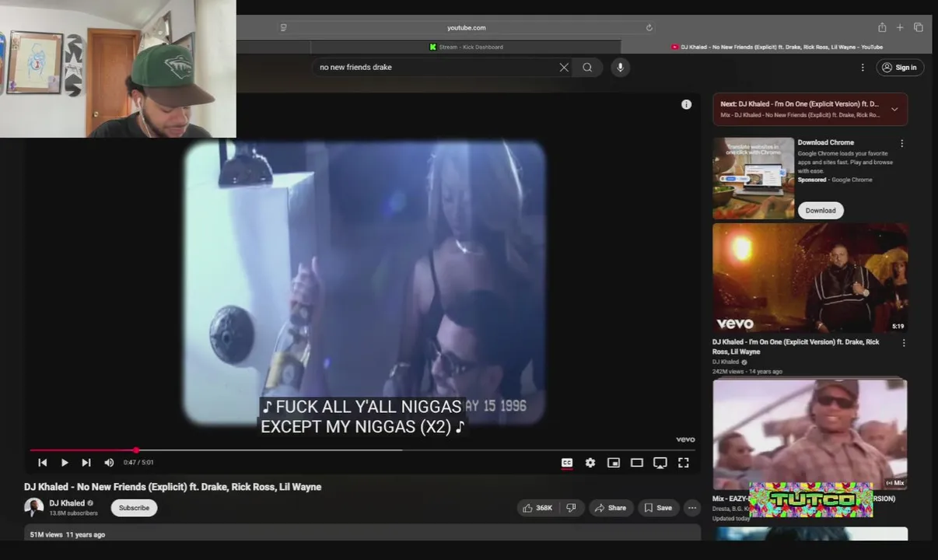Open the browser share icon
The image size is (938, 560).
click(x=882, y=28)
